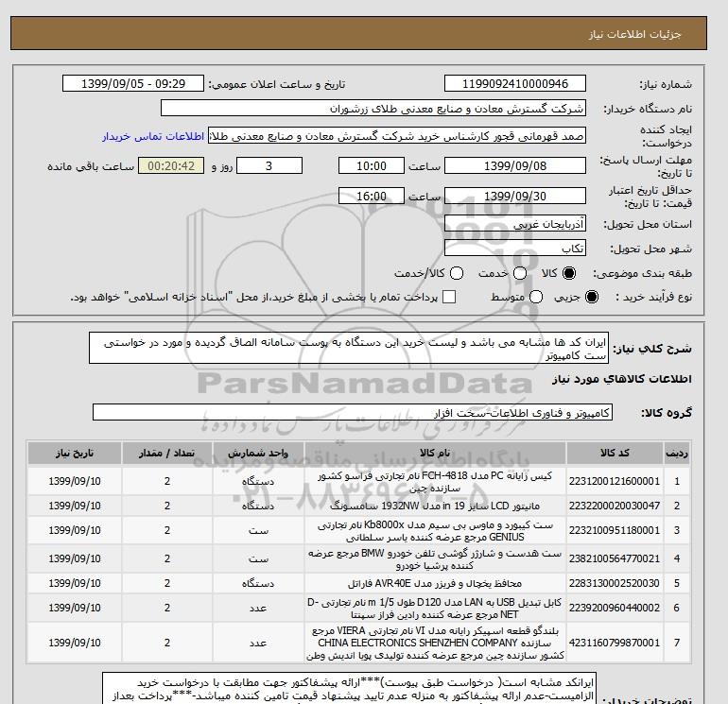
Task: Click the USB to LAN D120 cable name
Action: coord(435,609)
